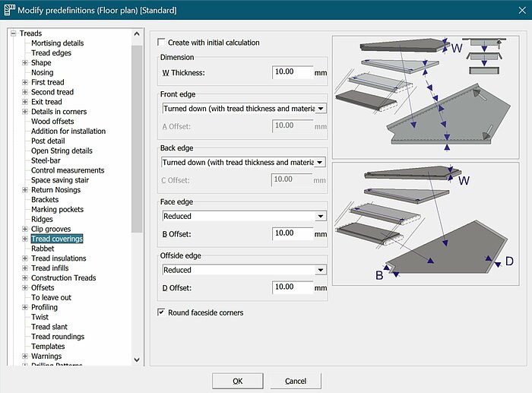Uncheck Round faceside corners
532x393 pixels.
coord(161,312)
